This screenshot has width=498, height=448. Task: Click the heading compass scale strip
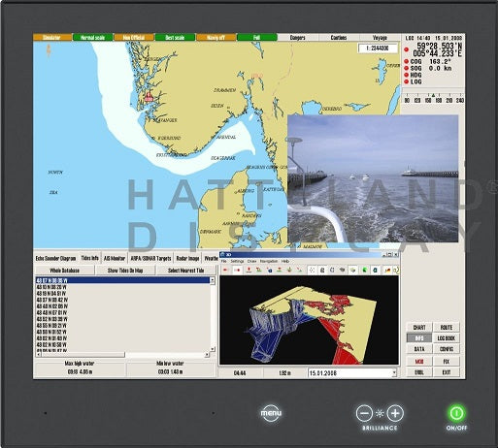click(x=433, y=98)
